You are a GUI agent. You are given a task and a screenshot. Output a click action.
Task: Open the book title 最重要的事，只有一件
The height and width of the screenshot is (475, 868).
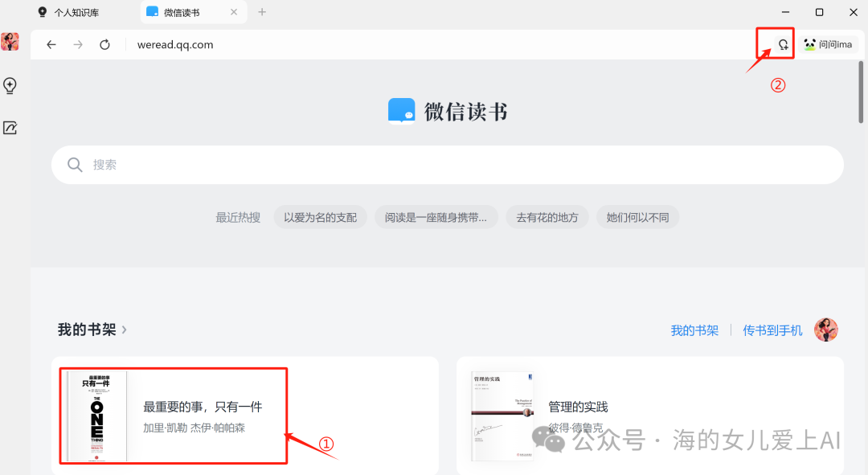(x=203, y=407)
